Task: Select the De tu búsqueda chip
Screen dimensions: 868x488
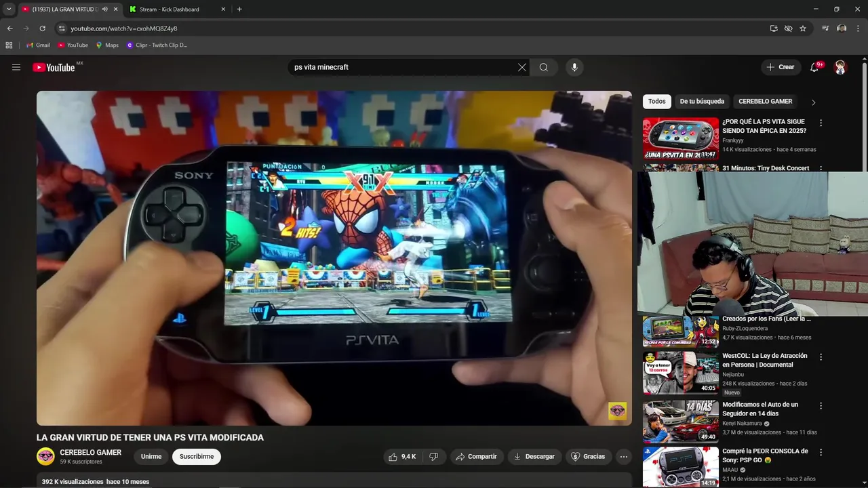Action: tap(702, 102)
